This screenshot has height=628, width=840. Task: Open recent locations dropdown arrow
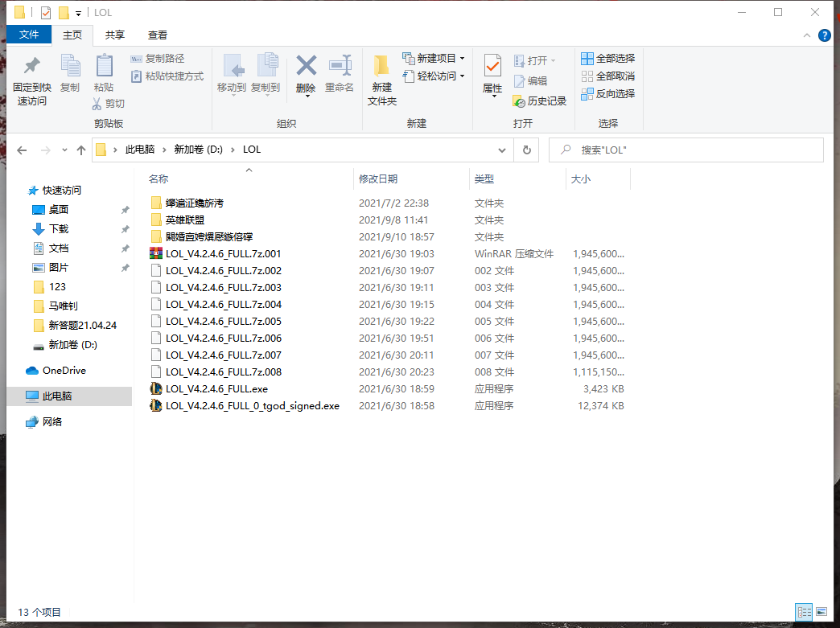point(64,150)
